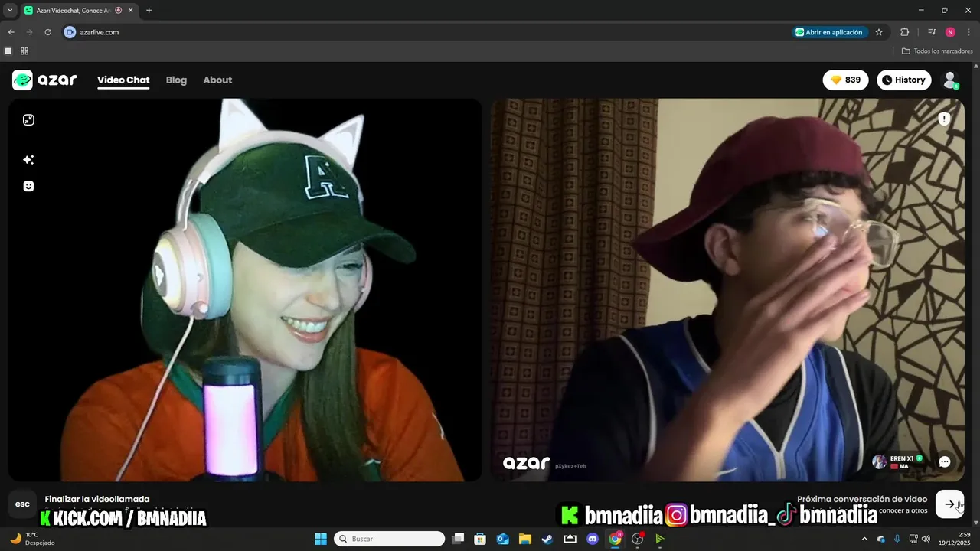Screen dimensions: 980x551
Task: Open the media controls icon
Action: point(932,32)
